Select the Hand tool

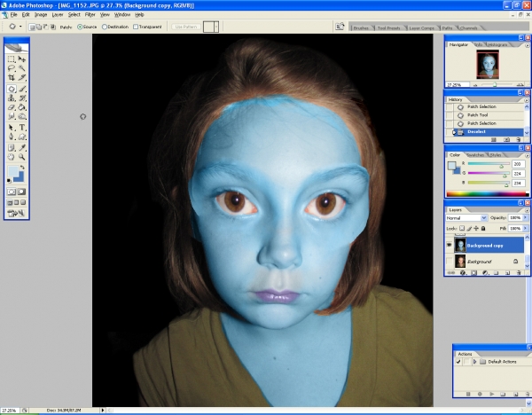[x=12, y=157]
